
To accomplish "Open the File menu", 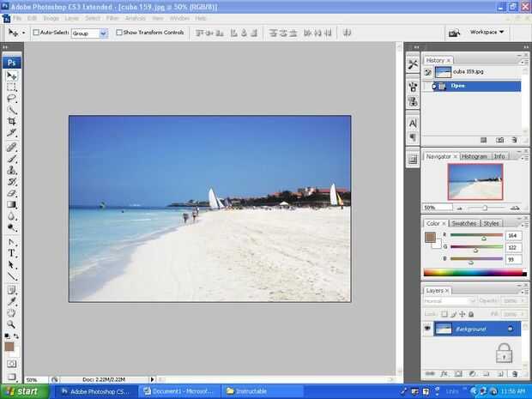I will (17, 18).
